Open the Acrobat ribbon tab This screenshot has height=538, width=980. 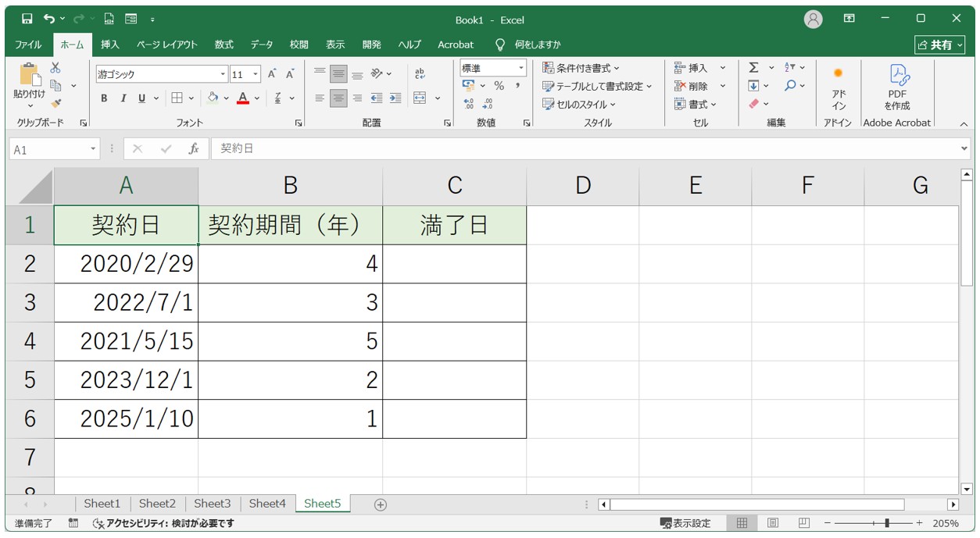[x=456, y=45]
